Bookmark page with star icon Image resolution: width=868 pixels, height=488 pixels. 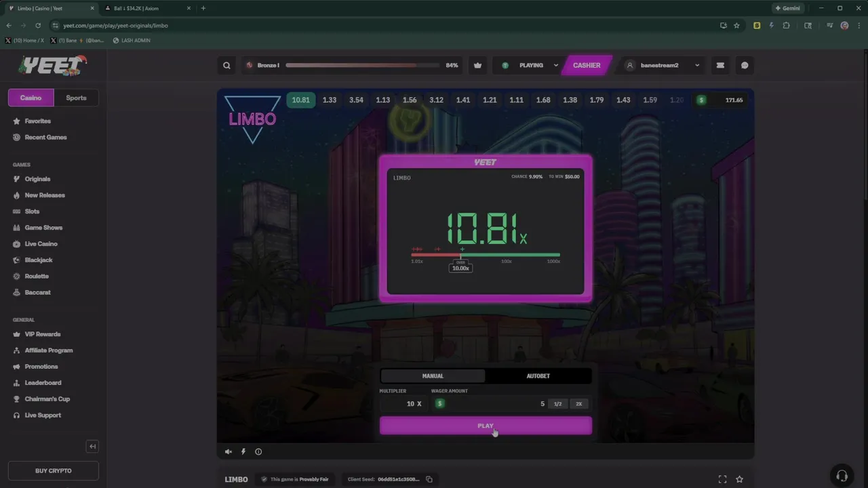(x=736, y=25)
